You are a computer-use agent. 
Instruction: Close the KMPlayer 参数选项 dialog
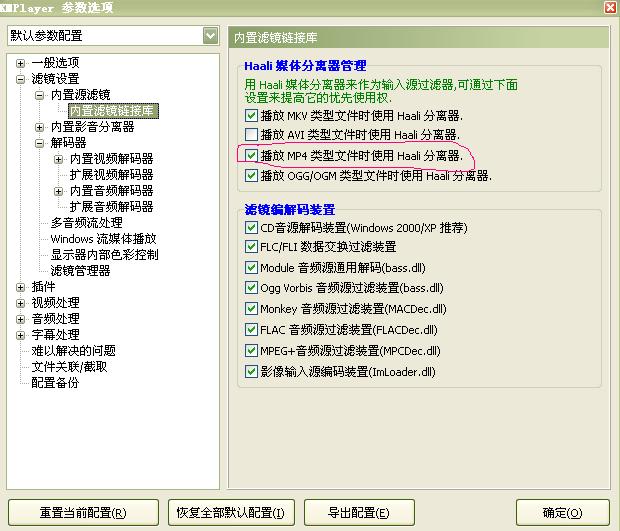point(611,7)
